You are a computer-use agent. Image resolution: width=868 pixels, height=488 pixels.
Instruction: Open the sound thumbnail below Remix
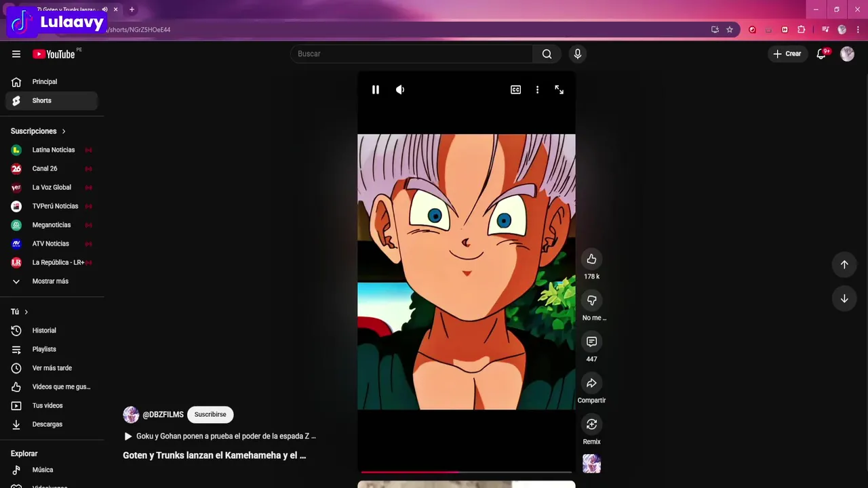[591, 464]
